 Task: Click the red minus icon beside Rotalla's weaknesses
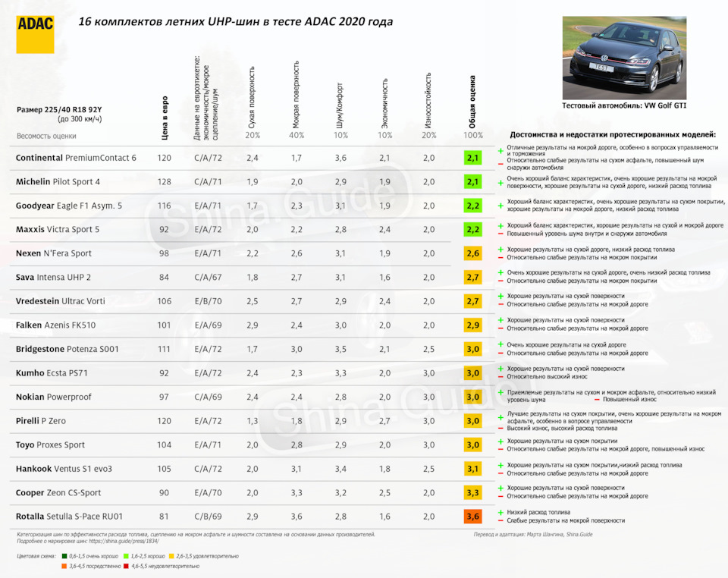[x=500, y=521]
